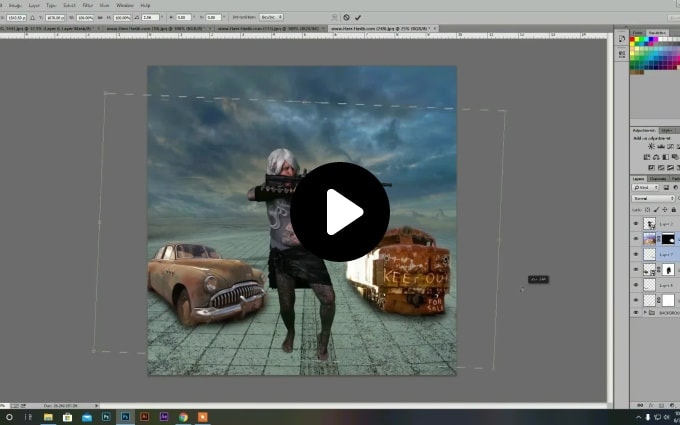This screenshot has width=680, height=425.
Task: Lock transparent pixels icon in Layers panel
Action: [647, 210]
